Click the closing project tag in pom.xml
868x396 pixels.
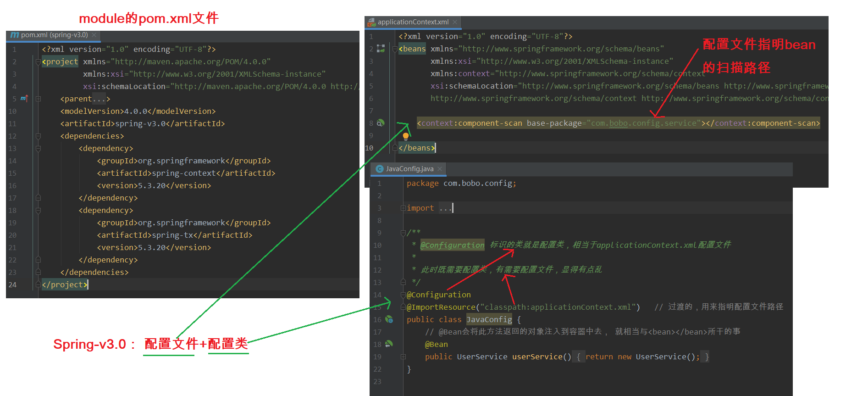pos(65,284)
